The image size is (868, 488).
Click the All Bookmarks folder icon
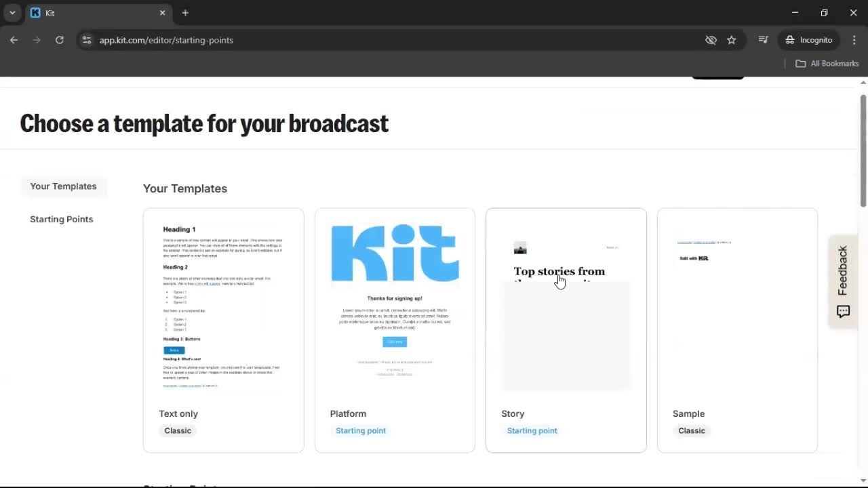[x=800, y=63]
